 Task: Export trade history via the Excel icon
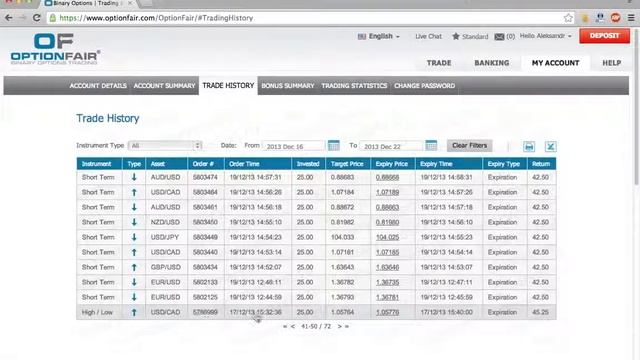tap(550, 147)
